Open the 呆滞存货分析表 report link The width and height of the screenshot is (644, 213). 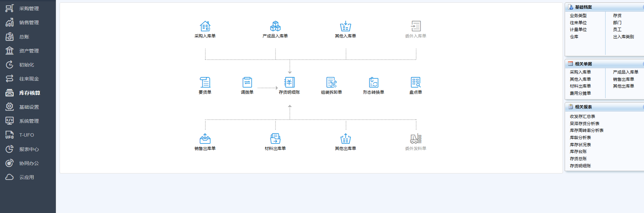(584, 124)
